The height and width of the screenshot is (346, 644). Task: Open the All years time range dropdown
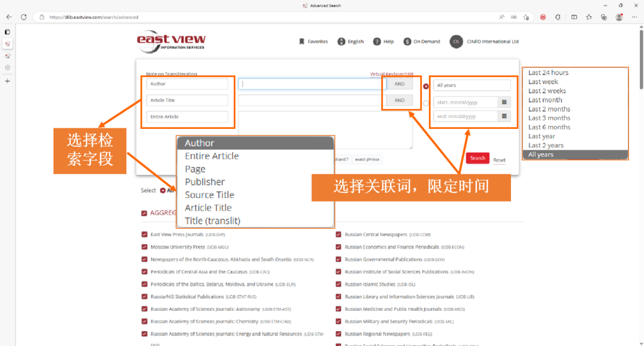(x=472, y=85)
